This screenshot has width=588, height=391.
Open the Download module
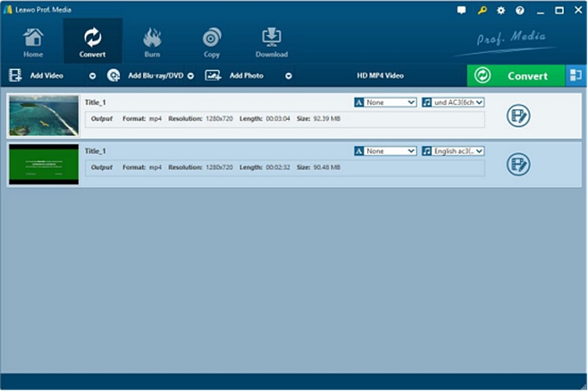[271, 42]
